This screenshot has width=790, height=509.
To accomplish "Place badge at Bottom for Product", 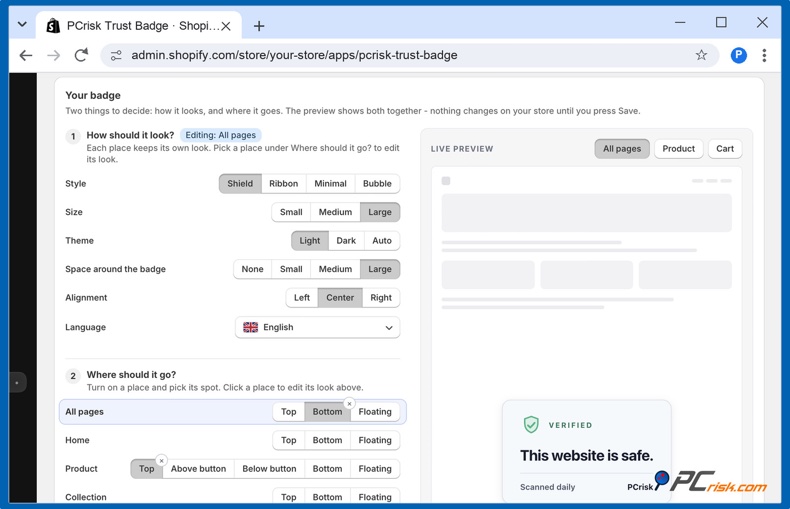I will click(327, 469).
